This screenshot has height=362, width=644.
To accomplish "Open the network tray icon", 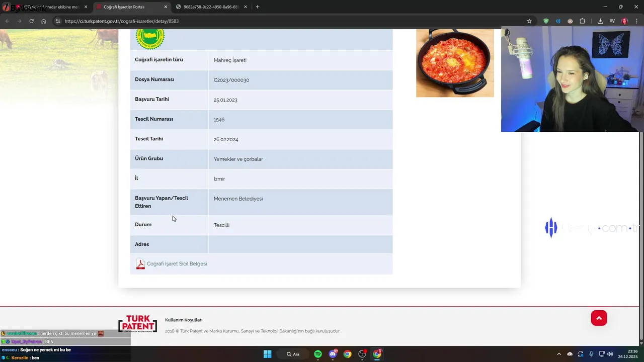I will click(x=602, y=354).
